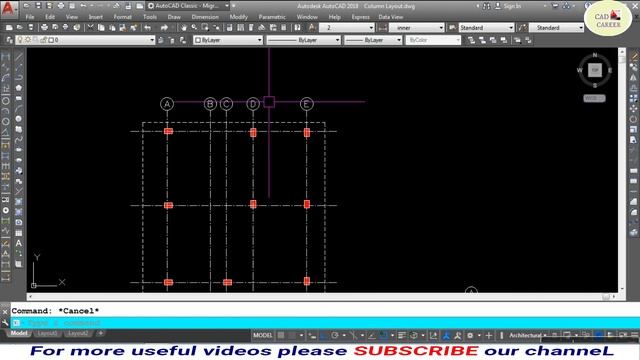Screen dimensions: 640x360
Task: Toggle grid display in status bar
Action: pyautogui.click(x=281, y=336)
